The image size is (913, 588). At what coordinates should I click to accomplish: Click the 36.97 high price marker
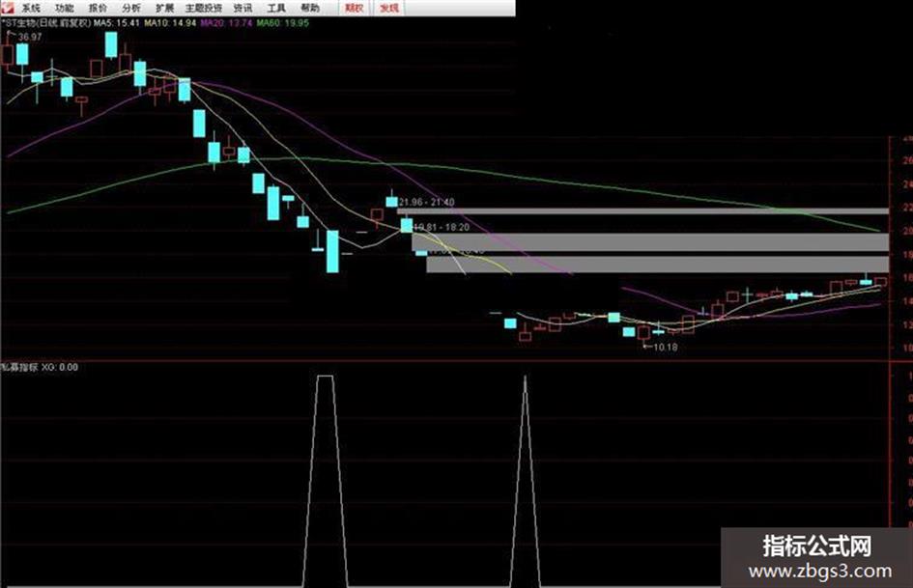pos(30,37)
